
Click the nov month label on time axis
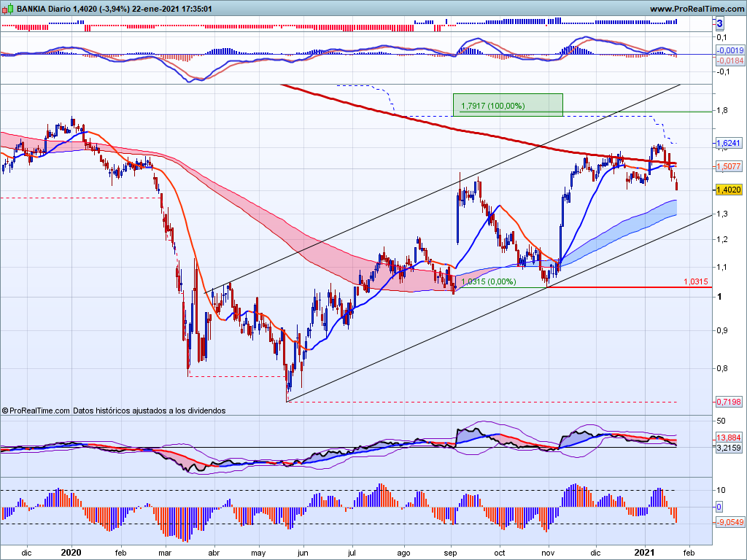click(x=548, y=553)
